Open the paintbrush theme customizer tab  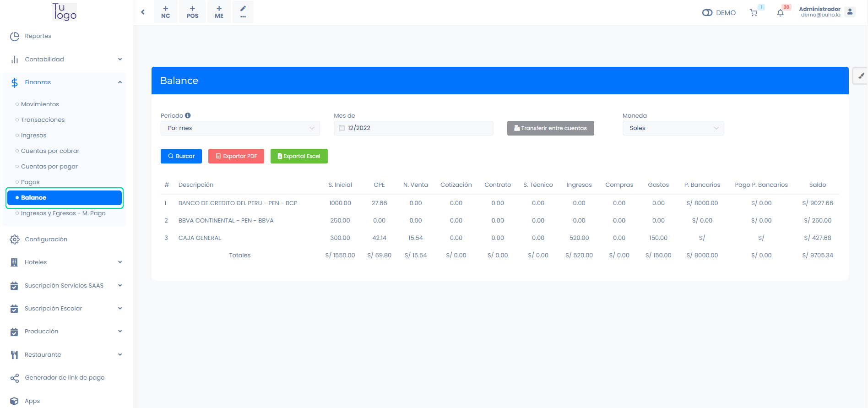click(x=861, y=76)
